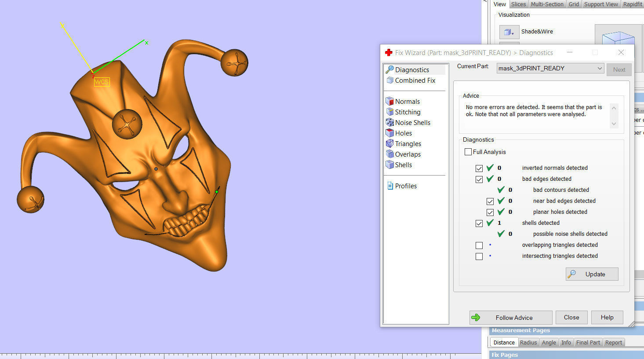The height and width of the screenshot is (359, 644).
Task: Enable intersecting triangles detected checkbox
Action: 479,256
